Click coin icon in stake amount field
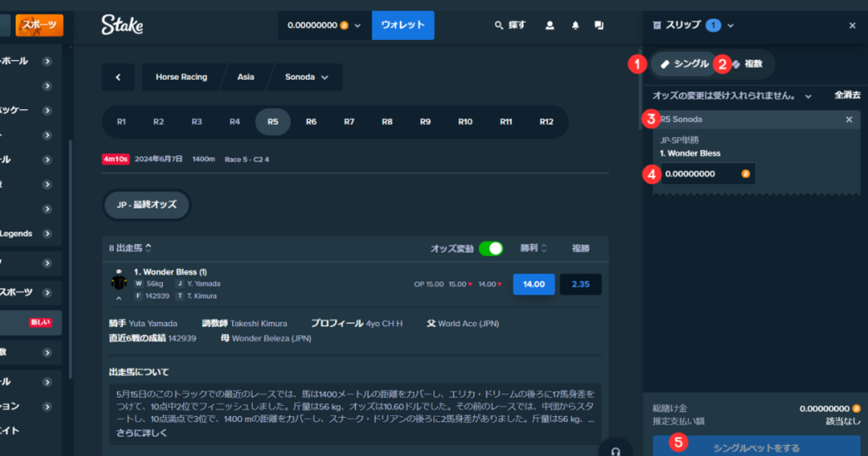This screenshot has width=868, height=456. [746, 174]
